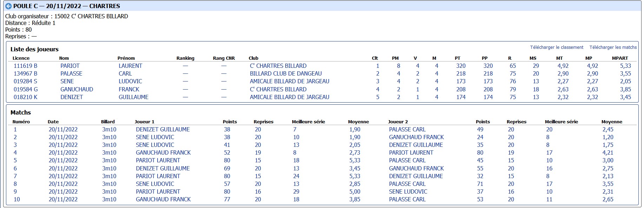Image resolution: width=644 pixels, height=208 pixels.
Task: Open match number 1 row
Action: tap(322, 129)
